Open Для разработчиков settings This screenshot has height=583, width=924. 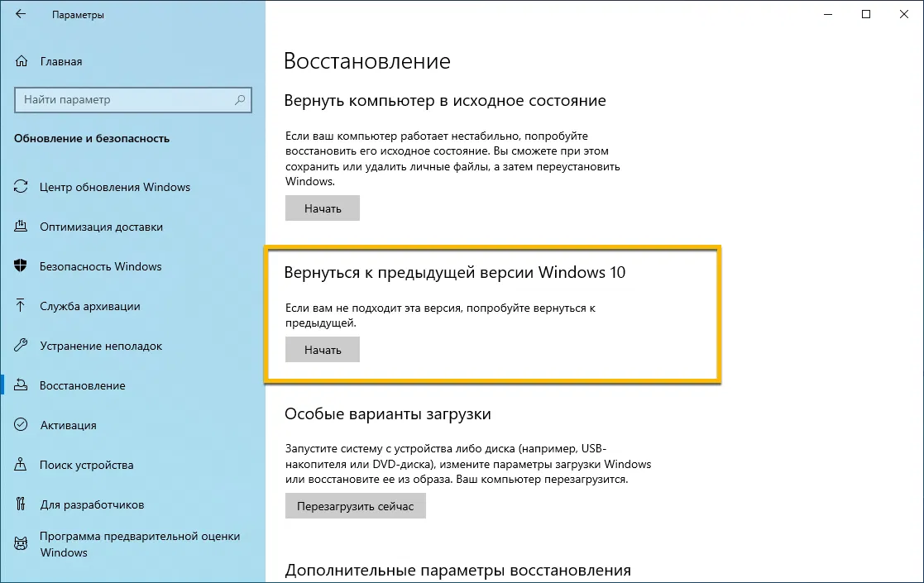pos(92,504)
